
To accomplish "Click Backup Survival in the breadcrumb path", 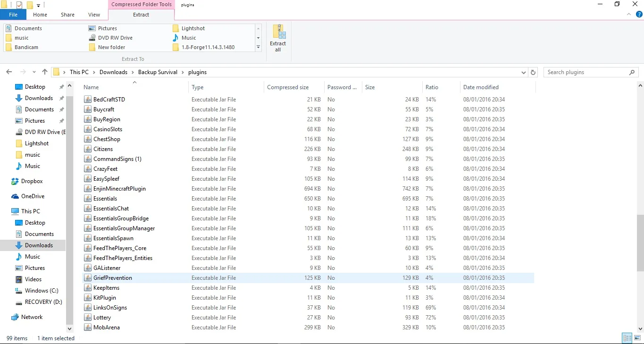I will click(158, 72).
